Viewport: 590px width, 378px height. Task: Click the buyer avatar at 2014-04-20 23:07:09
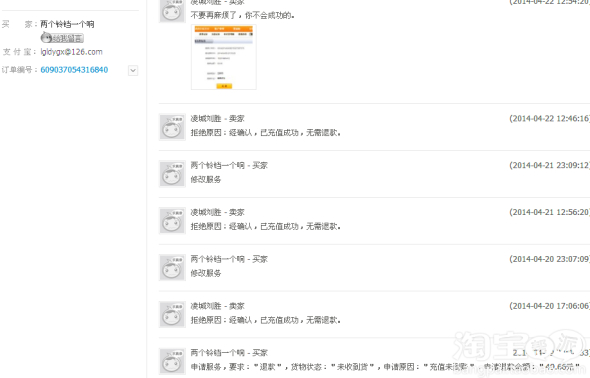click(x=172, y=267)
